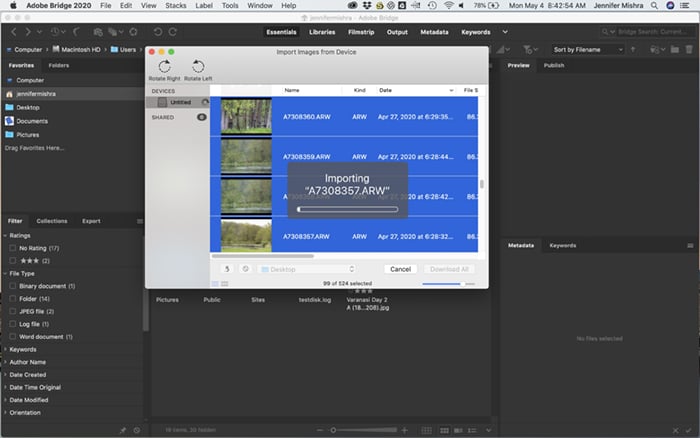Check the Log file filter
The height and width of the screenshot is (438, 700).
pos(12,324)
